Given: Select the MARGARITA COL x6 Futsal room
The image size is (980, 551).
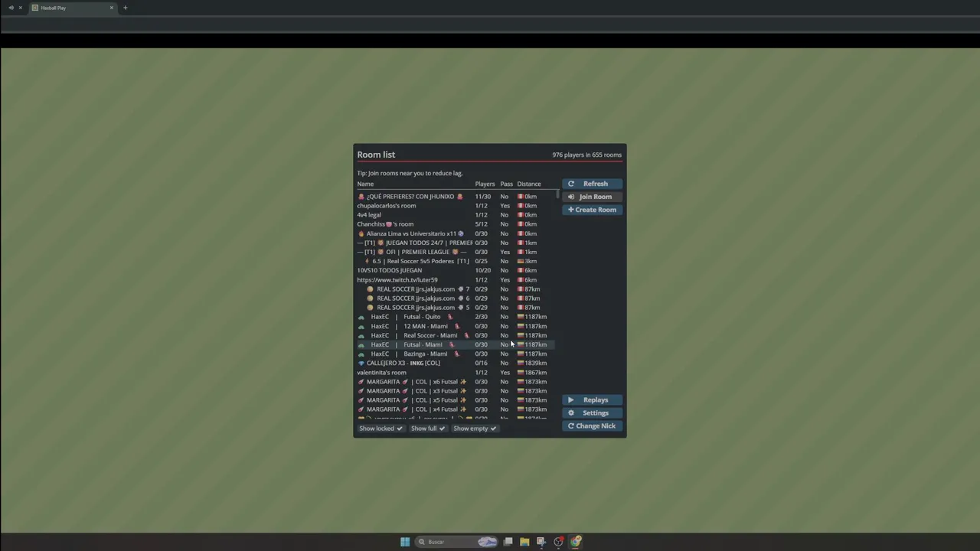Looking at the screenshot, I should click(456, 382).
